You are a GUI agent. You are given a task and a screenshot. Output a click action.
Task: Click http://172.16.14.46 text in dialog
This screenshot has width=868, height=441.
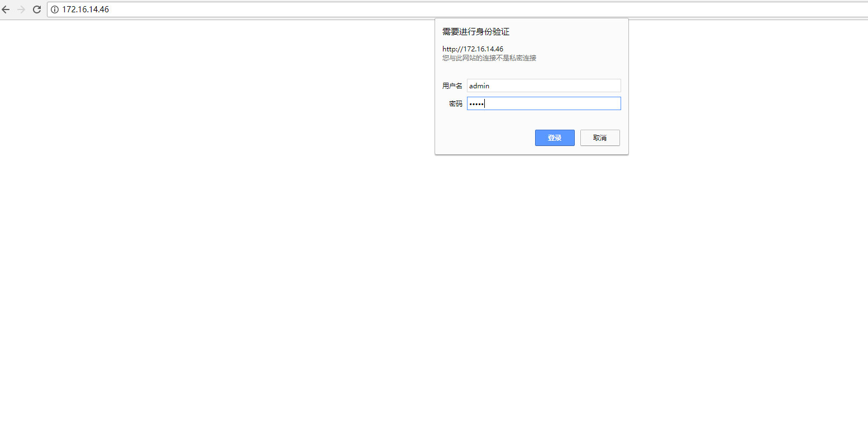(473, 49)
